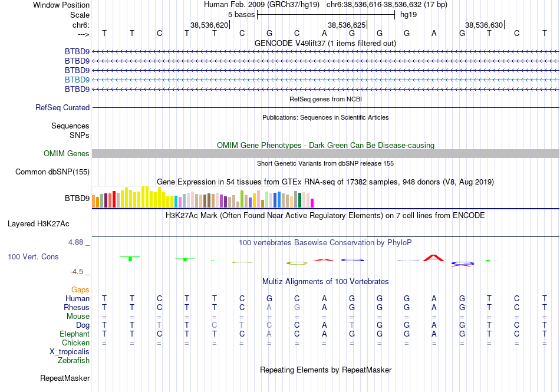Click the OMIM Genes track label

pos(67,153)
